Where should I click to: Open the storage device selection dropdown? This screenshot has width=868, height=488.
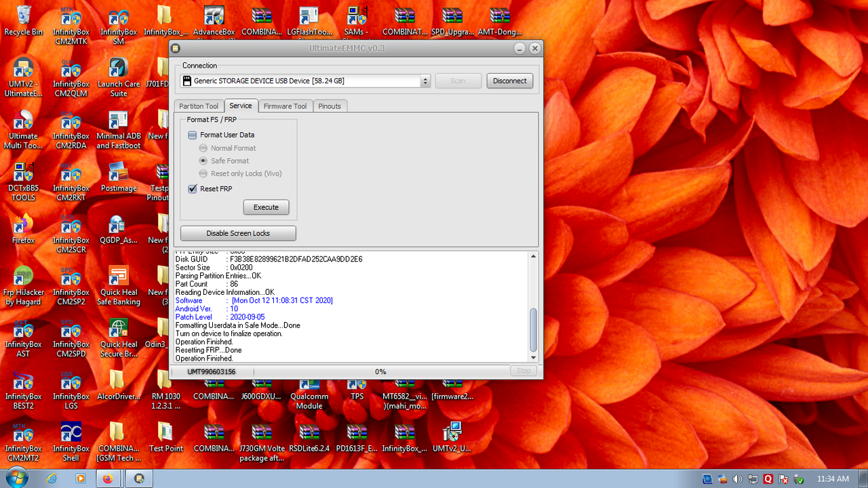pyautogui.click(x=426, y=80)
